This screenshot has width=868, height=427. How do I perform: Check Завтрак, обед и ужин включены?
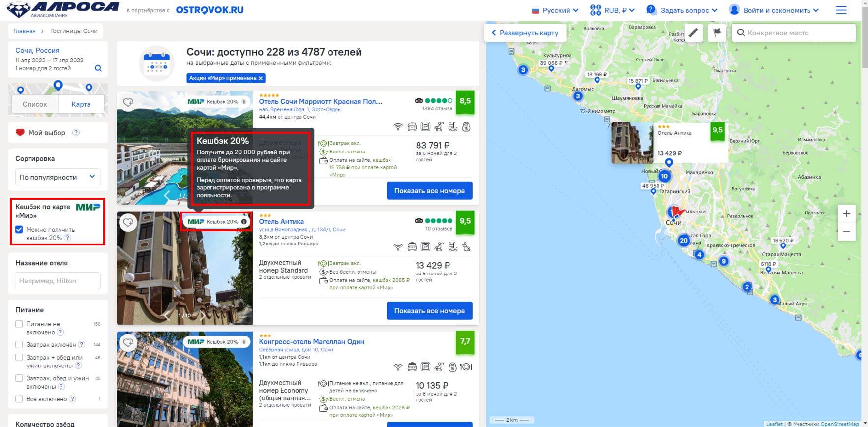(x=19, y=378)
